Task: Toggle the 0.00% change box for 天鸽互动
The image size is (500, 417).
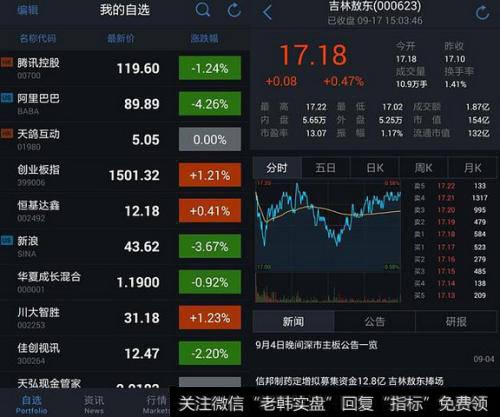Action: (x=210, y=139)
